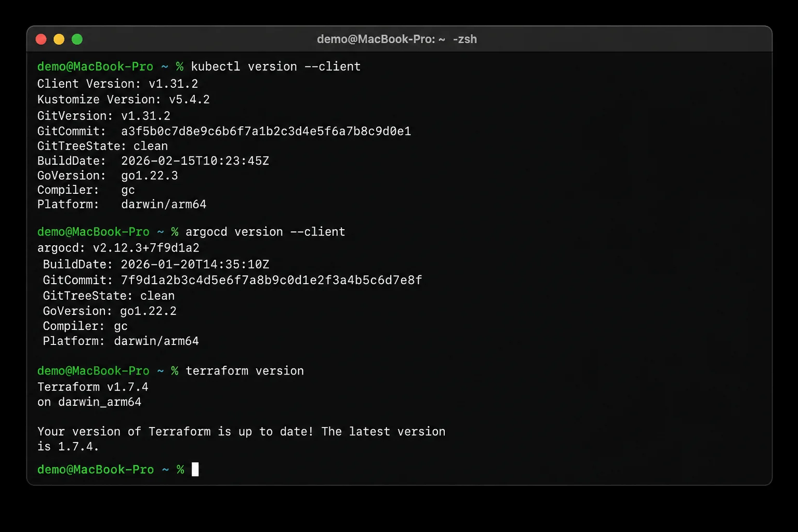
Task: Click the green prompt before the argocd command
Action: pos(108,232)
